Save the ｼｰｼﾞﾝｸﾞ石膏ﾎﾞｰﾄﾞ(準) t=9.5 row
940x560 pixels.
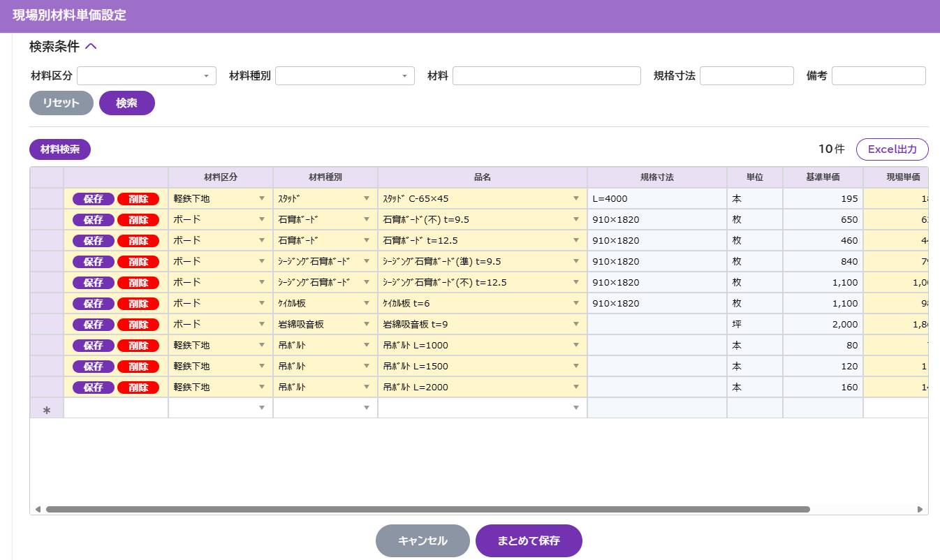(94, 262)
